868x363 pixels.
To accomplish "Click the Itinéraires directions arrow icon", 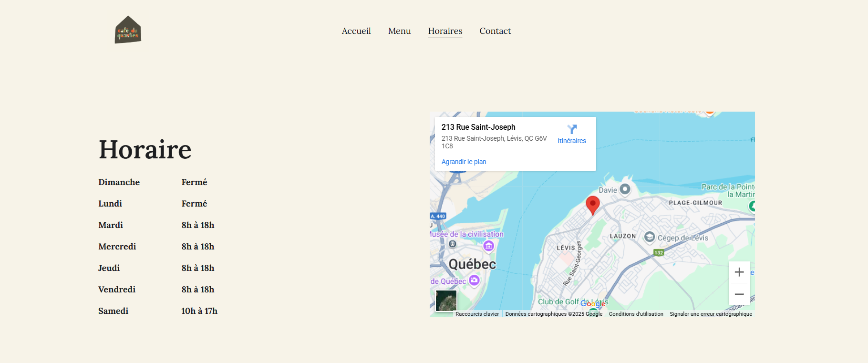I will click(572, 129).
